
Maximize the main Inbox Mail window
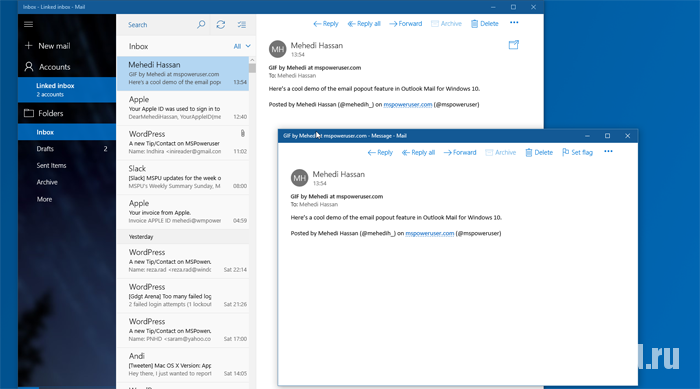tap(513, 7)
